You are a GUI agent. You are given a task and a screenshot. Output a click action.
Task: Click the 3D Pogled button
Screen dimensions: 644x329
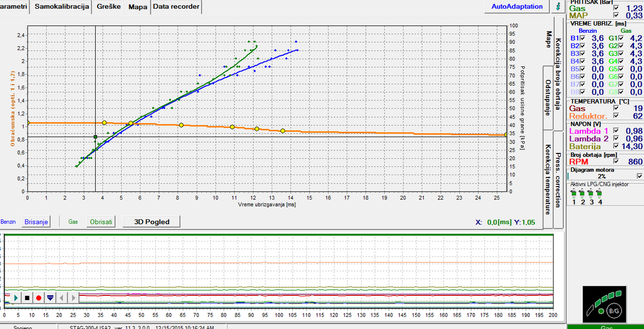click(x=151, y=221)
